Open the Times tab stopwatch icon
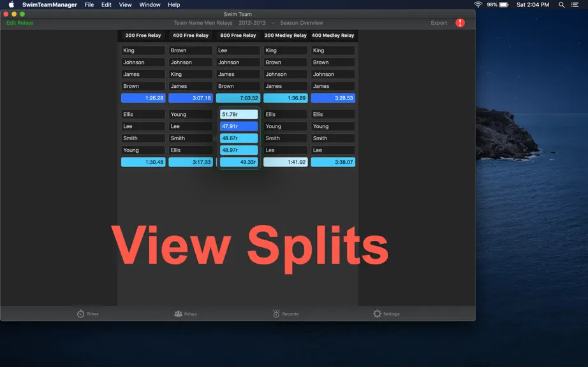The image size is (588, 367). [x=80, y=313]
